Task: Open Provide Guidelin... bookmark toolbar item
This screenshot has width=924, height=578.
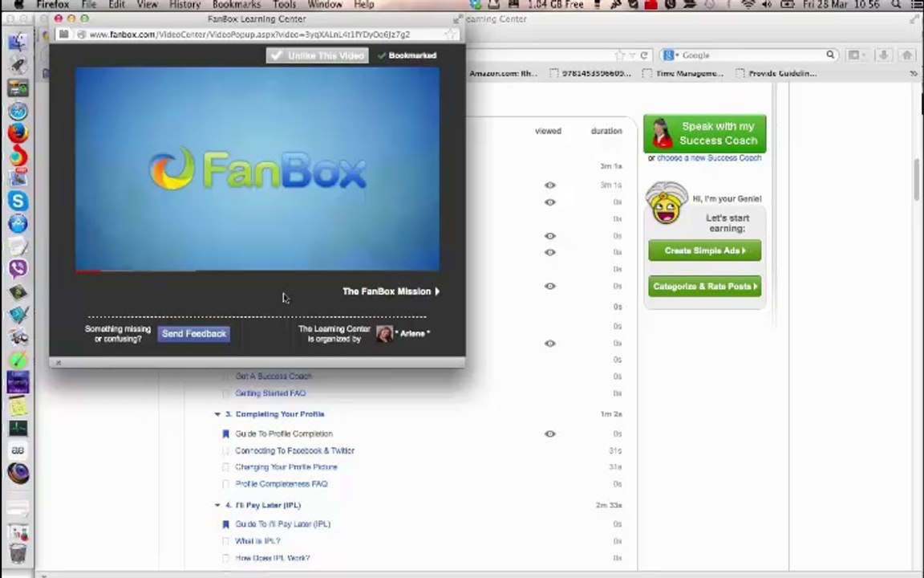Action: click(x=776, y=74)
